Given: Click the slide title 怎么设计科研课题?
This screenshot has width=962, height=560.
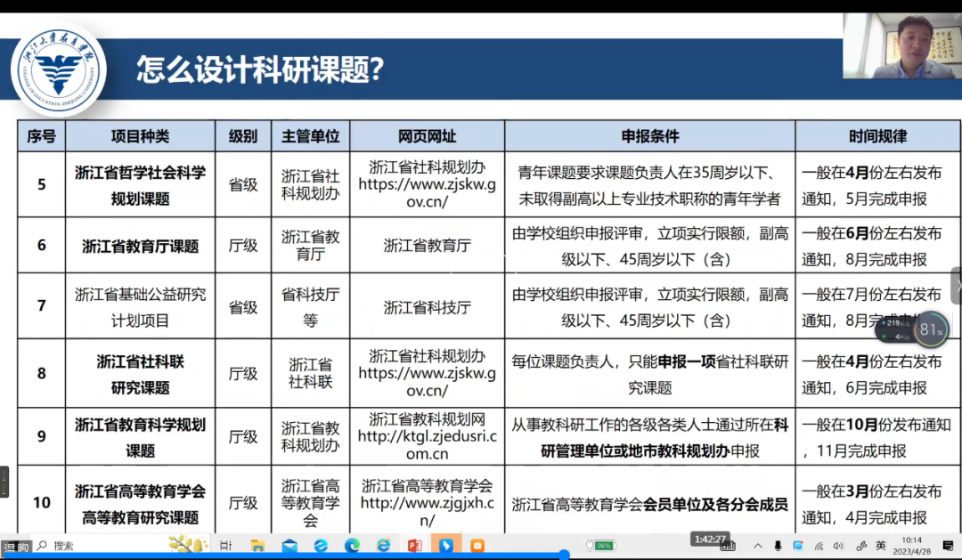Looking at the screenshot, I should coord(260,69).
